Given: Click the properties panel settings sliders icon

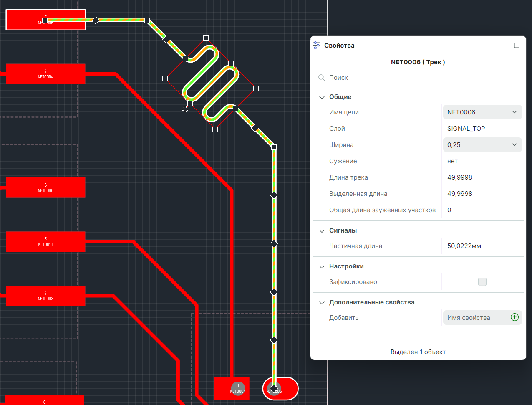Looking at the screenshot, I should pyautogui.click(x=317, y=46).
